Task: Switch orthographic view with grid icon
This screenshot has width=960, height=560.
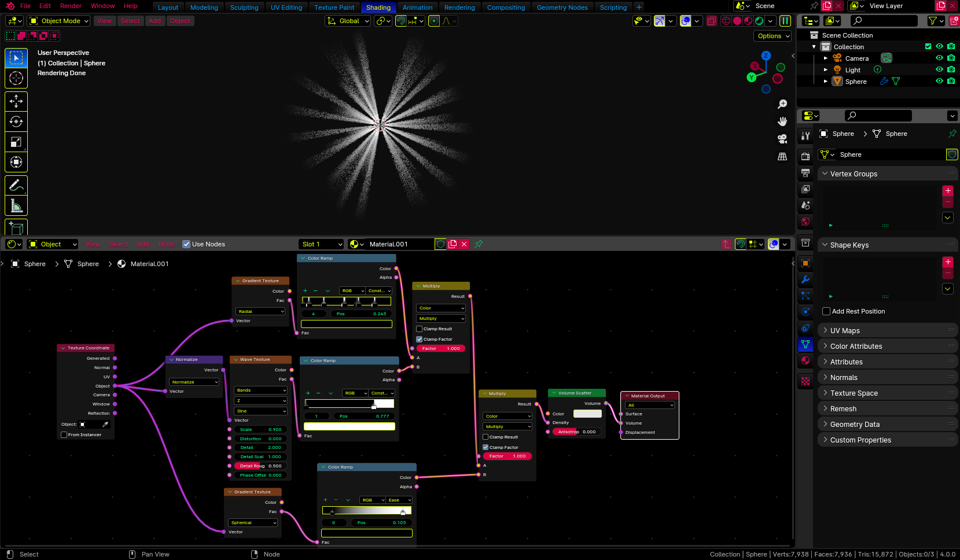Action: click(782, 156)
